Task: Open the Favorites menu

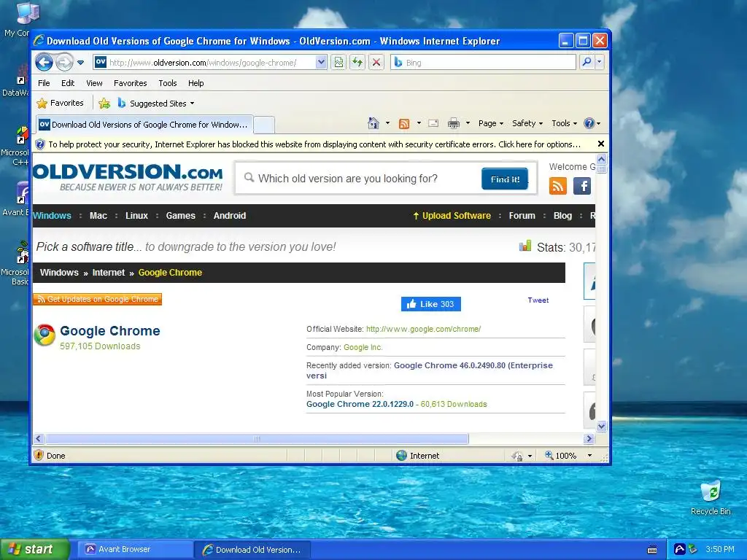Action: [x=130, y=83]
